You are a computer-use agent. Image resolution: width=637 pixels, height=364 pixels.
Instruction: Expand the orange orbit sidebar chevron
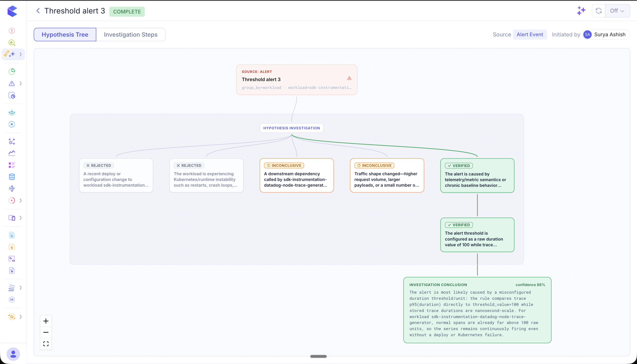point(20,317)
